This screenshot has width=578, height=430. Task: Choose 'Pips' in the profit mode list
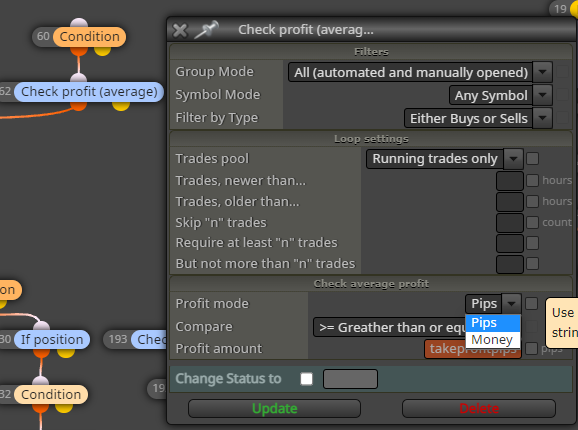(493, 323)
